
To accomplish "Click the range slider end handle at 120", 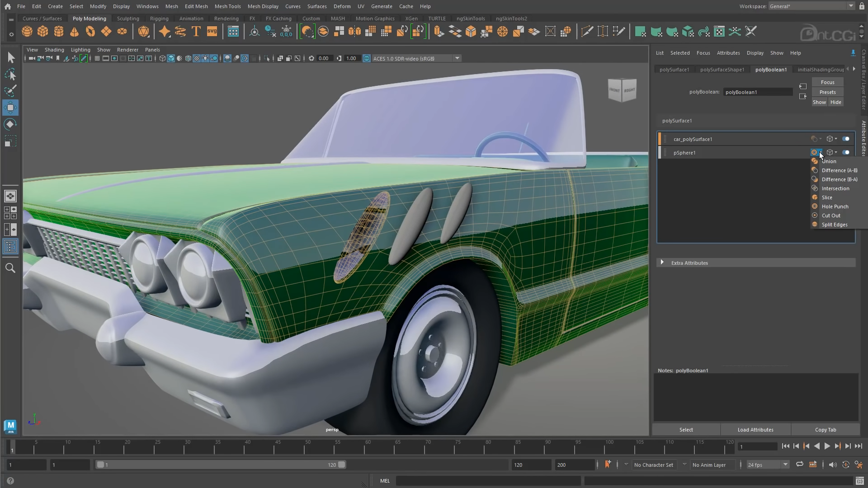I will [342, 465].
